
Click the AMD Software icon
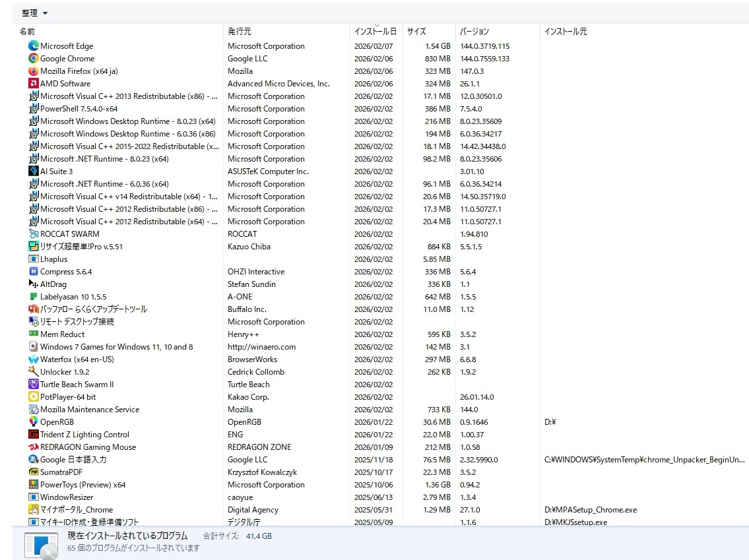point(34,84)
